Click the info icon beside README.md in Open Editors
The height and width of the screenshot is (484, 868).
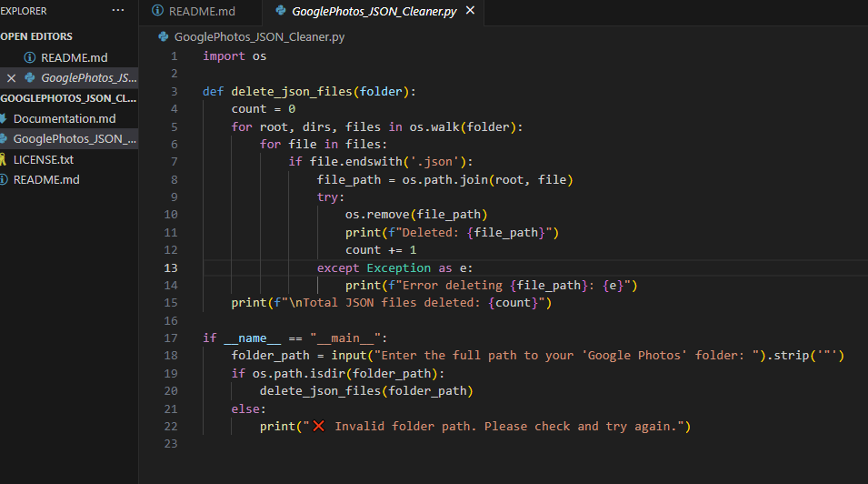click(30, 57)
